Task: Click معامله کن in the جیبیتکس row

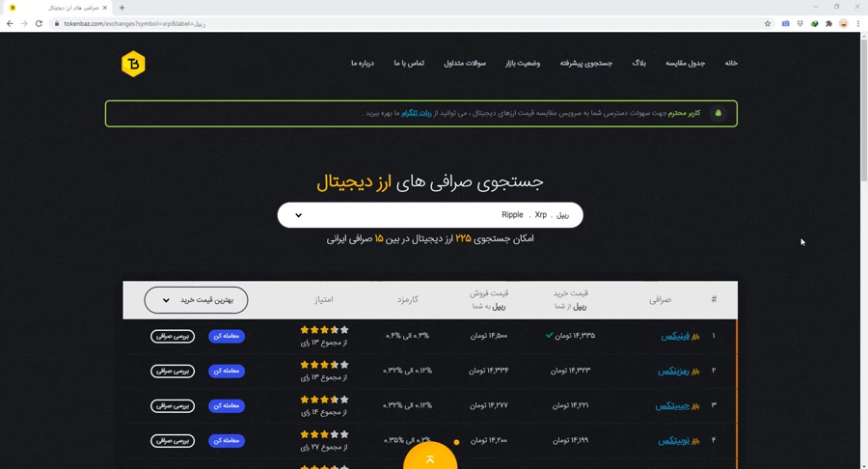Action: [227, 406]
